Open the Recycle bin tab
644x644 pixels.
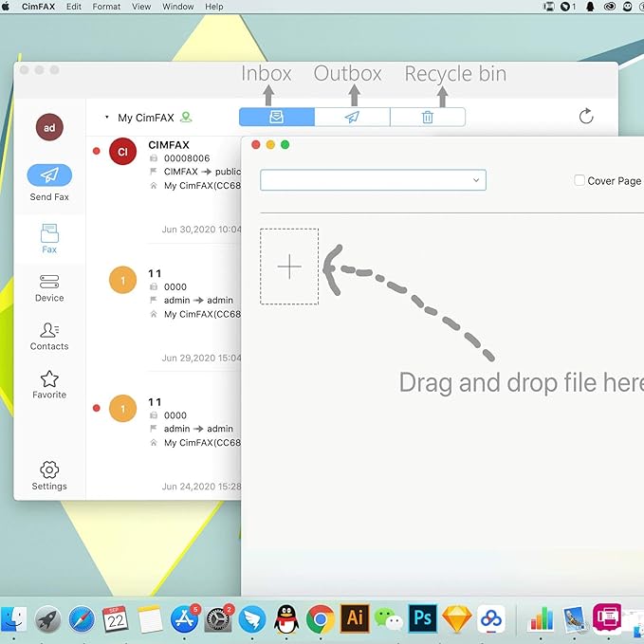428,117
